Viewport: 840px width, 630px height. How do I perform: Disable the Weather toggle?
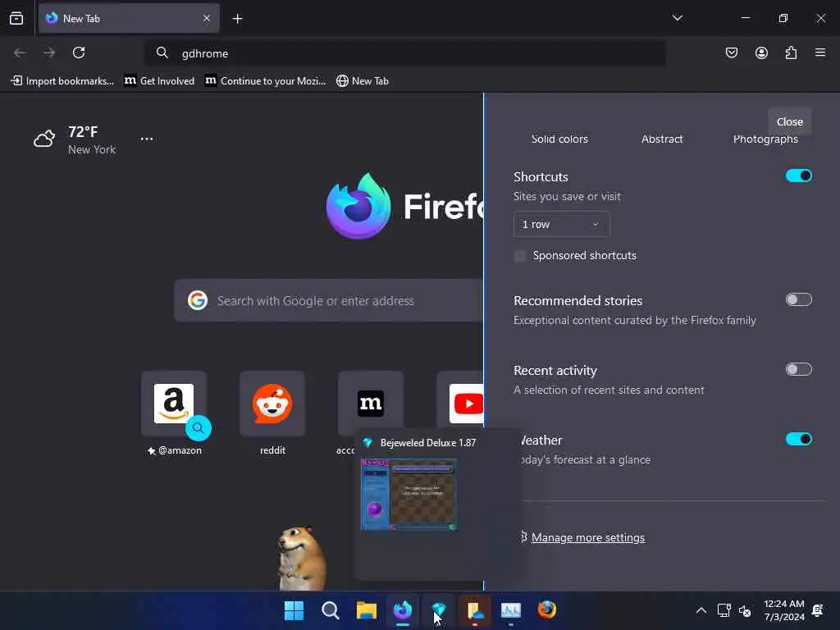799,440
